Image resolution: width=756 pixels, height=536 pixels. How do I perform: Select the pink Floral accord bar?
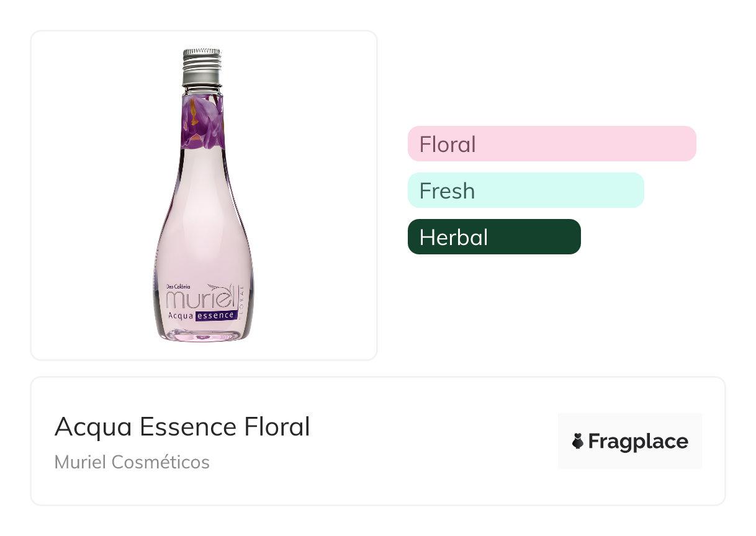(x=552, y=144)
